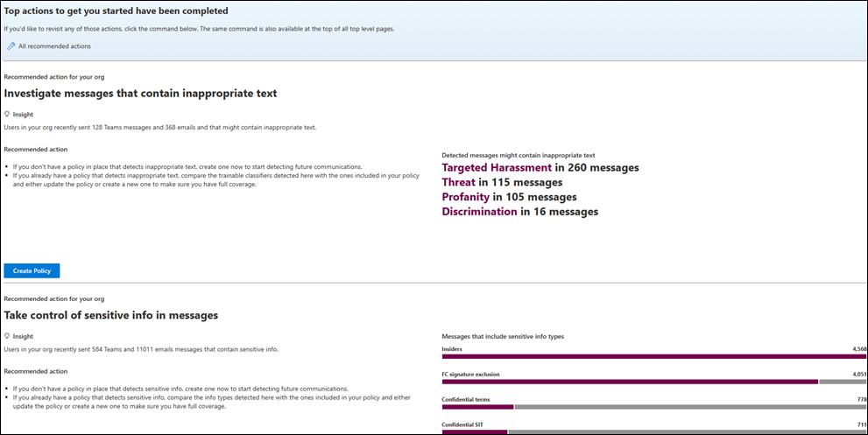Select the Take control of sensitive info heading

coord(111,315)
